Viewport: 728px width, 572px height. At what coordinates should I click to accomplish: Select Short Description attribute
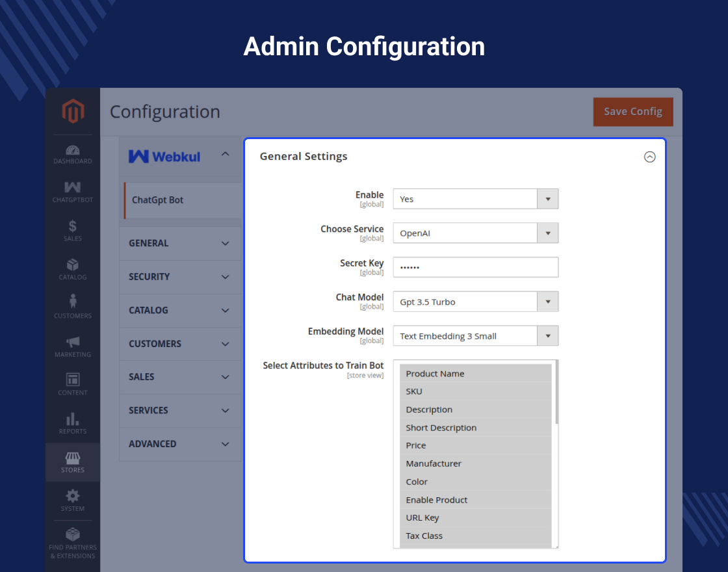[475, 428]
